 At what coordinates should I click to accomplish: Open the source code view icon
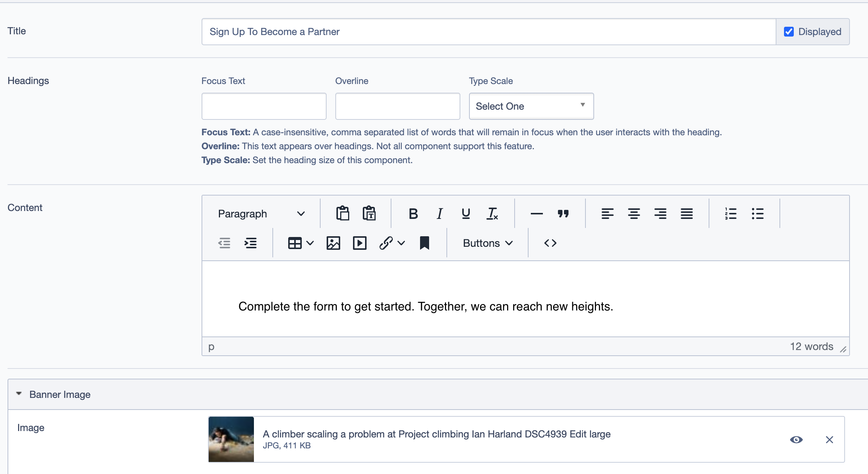click(550, 243)
